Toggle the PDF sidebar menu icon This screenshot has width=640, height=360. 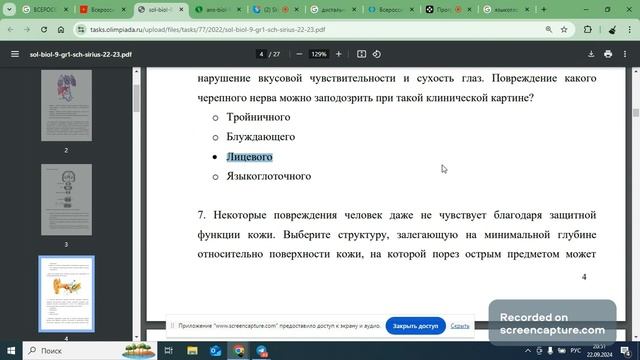tap(15, 54)
